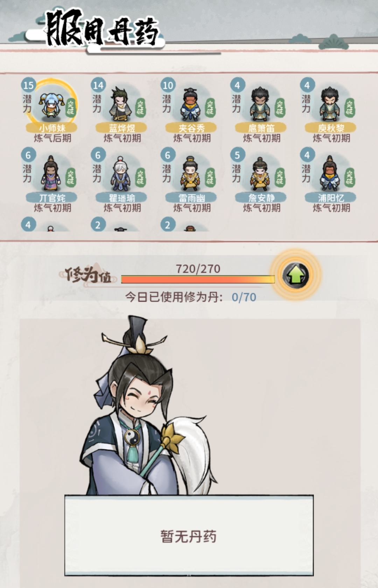Tap the 突破 badge beside 蓝烨煜
Screen dimensions: 378x588
click(140, 108)
